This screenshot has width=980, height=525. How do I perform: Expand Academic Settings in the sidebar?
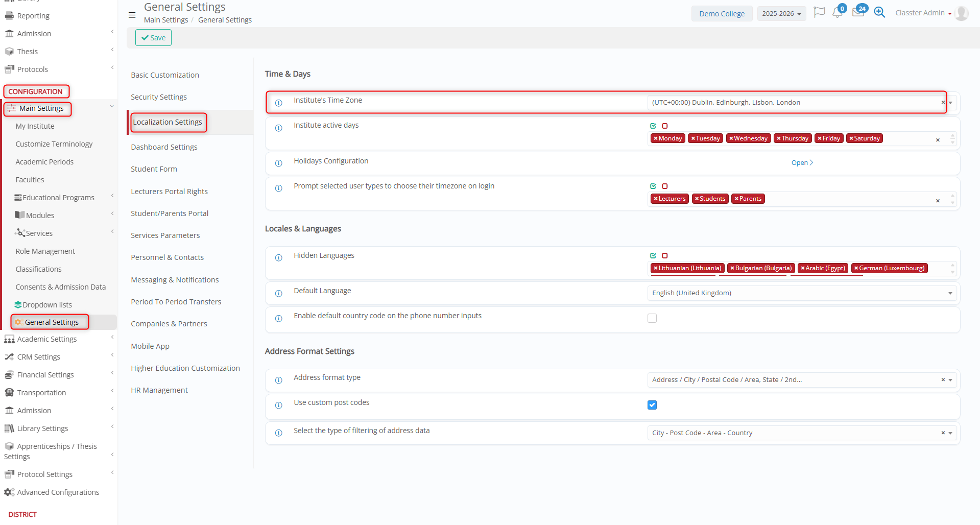pos(47,339)
